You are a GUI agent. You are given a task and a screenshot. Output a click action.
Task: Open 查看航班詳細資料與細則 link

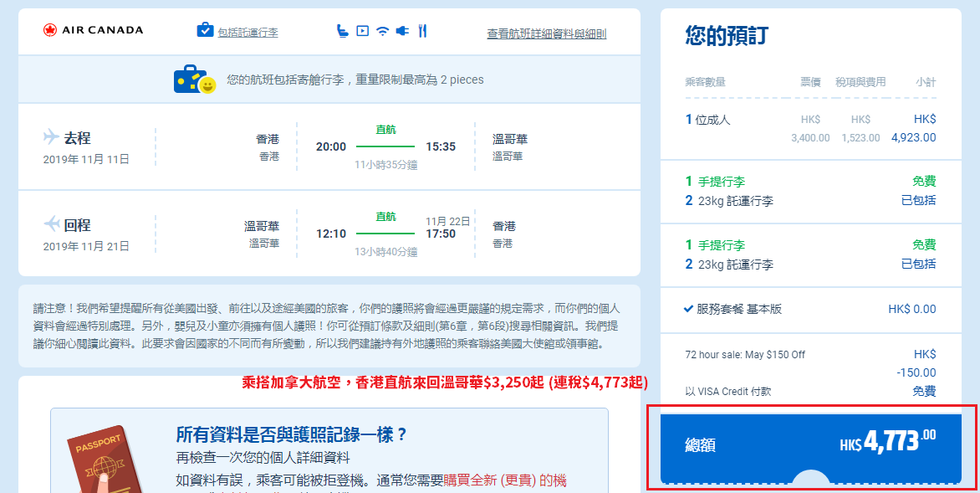547,33
